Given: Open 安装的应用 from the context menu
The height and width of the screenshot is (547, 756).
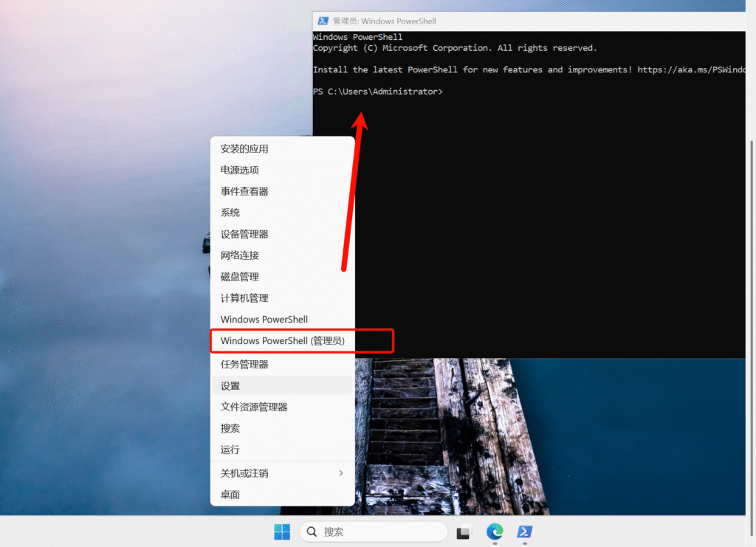Looking at the screenshot, I should point(244,148).
